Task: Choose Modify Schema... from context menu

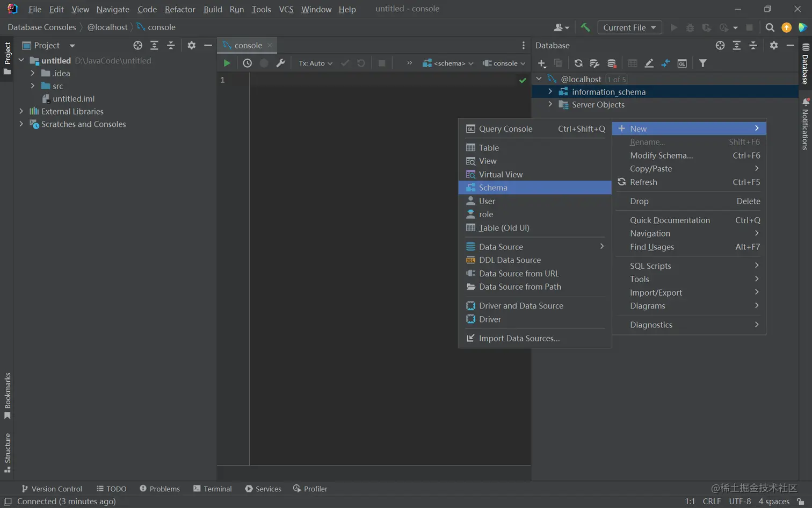Action: [661, 155]
